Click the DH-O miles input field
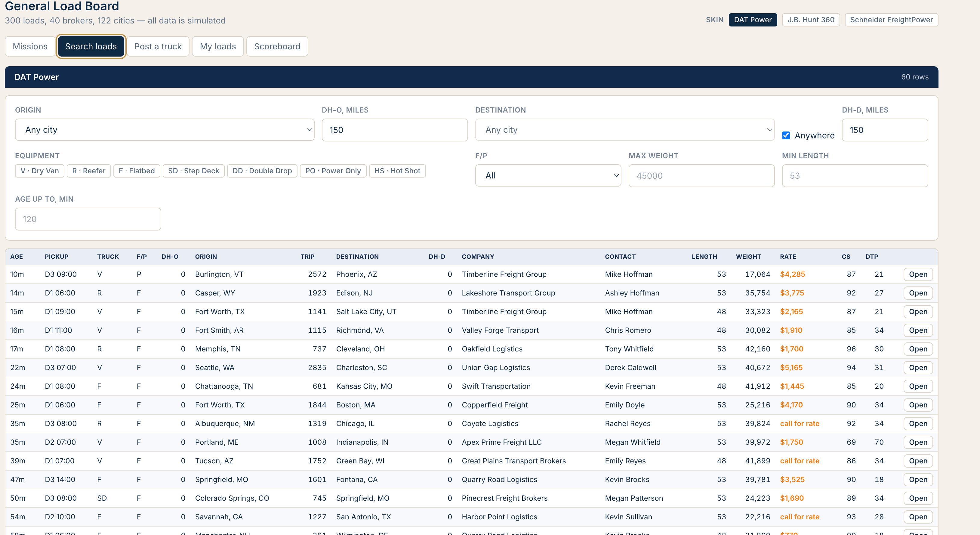Screen dimensions: 980x535 (x=395, y=130)
